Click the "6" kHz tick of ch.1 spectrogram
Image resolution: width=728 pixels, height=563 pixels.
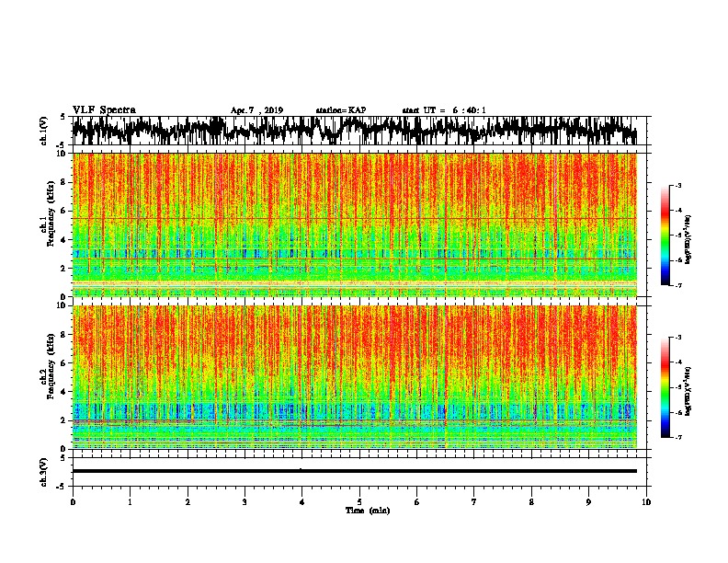[x=64, y=211]
